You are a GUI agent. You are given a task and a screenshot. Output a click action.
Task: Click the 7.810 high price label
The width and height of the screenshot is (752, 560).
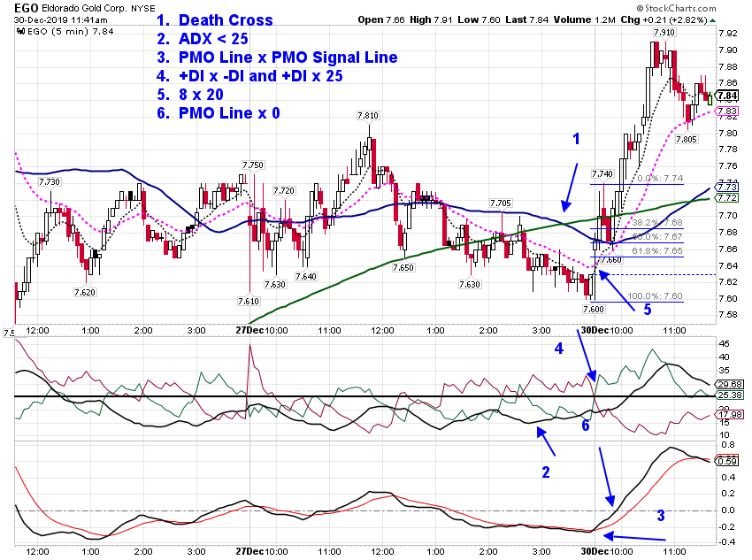point(368,116)
